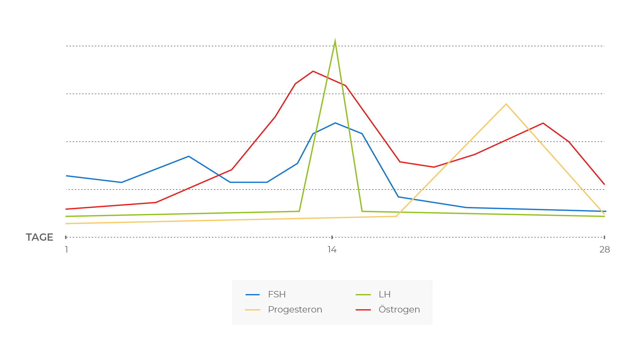Click the yellow Progesteron curve's peak
Viewport: 644px width, 358px height.
pos(506,104)
